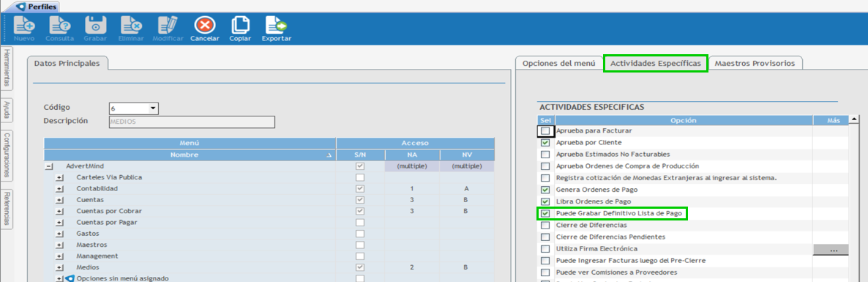The image size is (868, 282).
Task: Open the Herramientas side tab
Action: (7, 67)
